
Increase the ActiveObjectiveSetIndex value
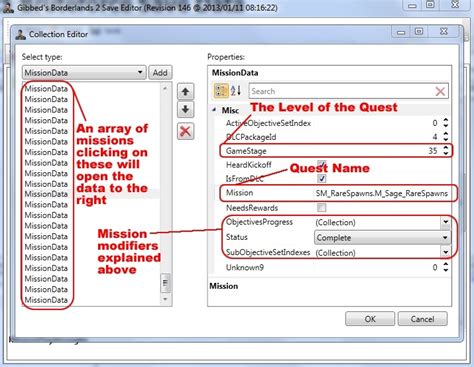point(446,120)
